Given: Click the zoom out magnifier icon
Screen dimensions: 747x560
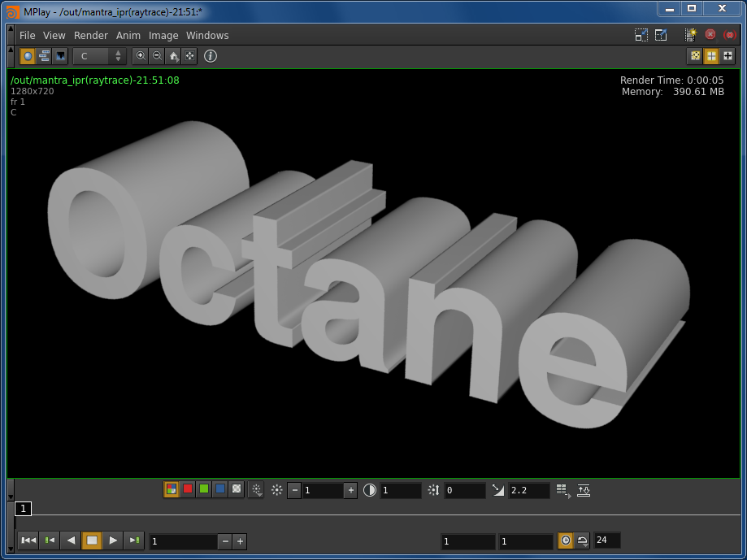Looking at the screenshot, I should pyautogui.click(x=157, y=56).
